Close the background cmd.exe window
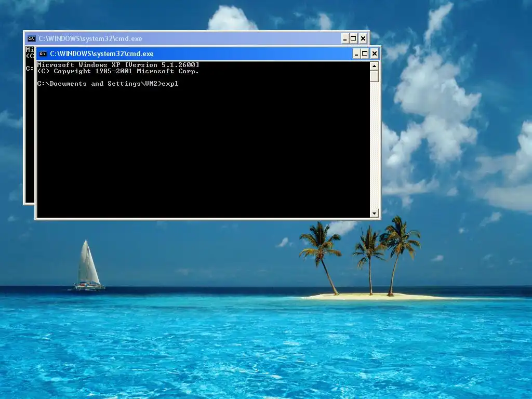The height and width of the screenshot is (399, 532). click(x=363, y=38)
